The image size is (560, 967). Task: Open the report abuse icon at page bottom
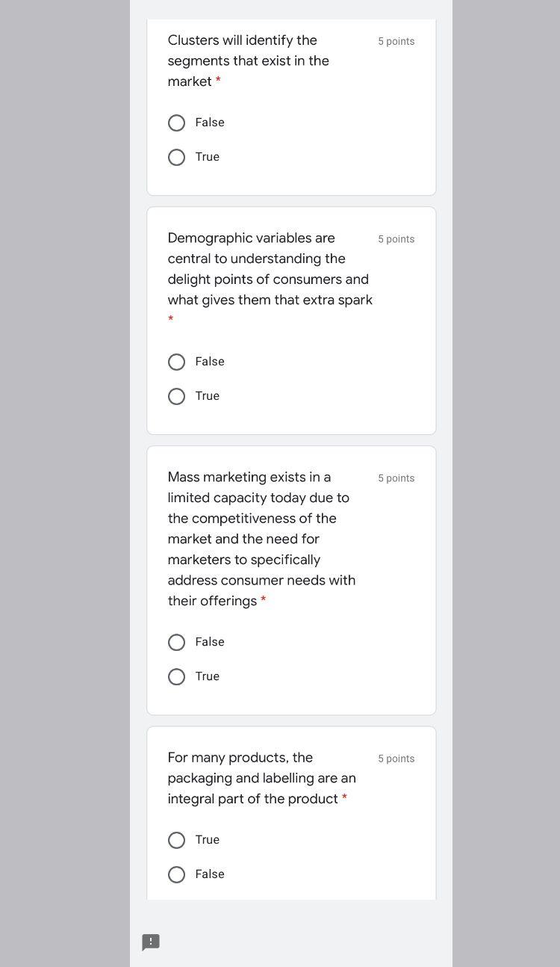pos(151,942)
